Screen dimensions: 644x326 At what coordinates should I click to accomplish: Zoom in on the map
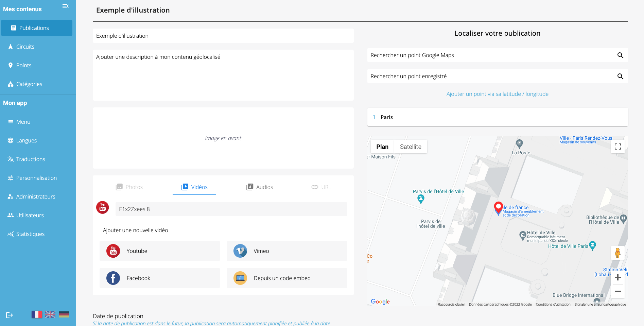(617, 278)
